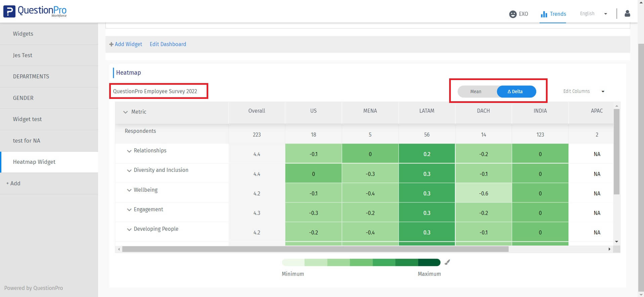The image size is (644, 297).
Task: Click the plus icon of Add Widget
Action: point(111,44)
